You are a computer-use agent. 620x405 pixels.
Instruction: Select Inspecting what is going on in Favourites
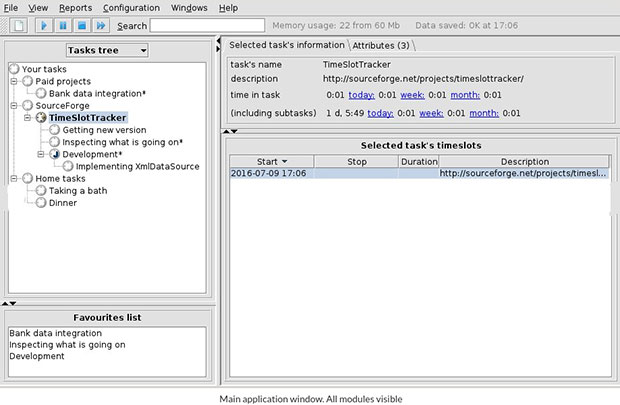point(67,345)
